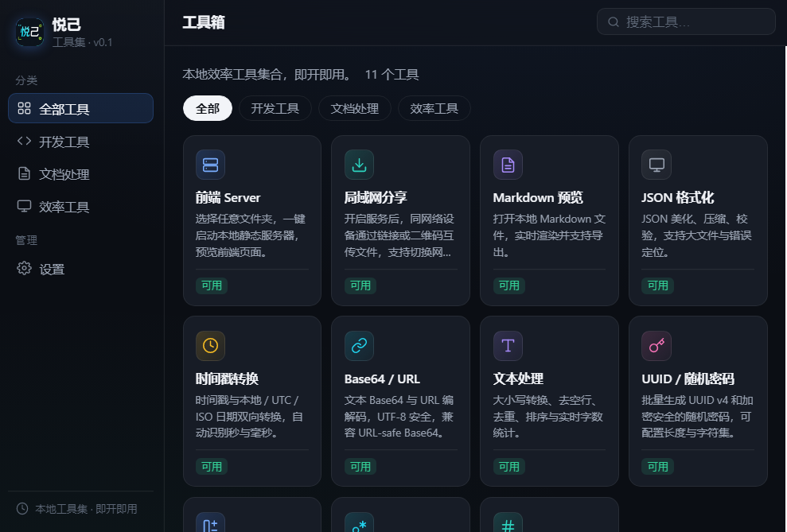The image size is (787, 532).
Task: Open 开发工具 category in sidebar
Action: [x=81, y=142]
